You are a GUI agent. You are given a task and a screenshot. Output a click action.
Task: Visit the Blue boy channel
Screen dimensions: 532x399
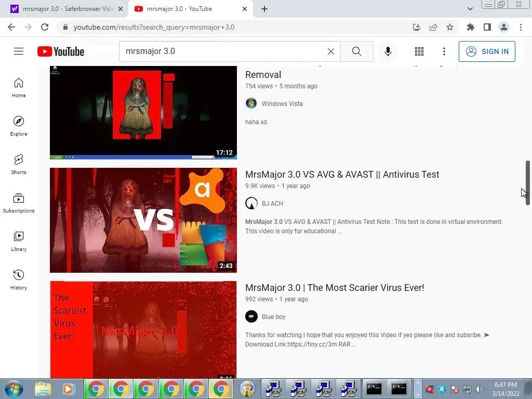point(273,317)
